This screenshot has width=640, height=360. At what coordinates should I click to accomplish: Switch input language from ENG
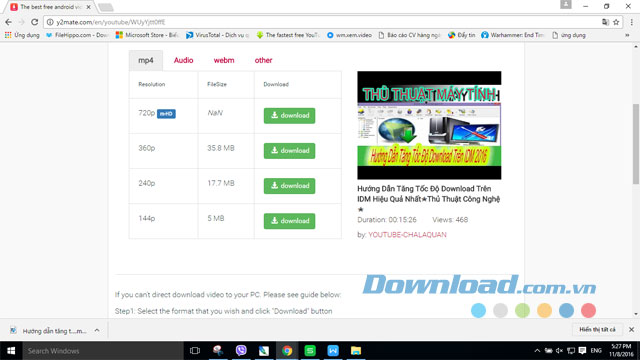[596, 351]
